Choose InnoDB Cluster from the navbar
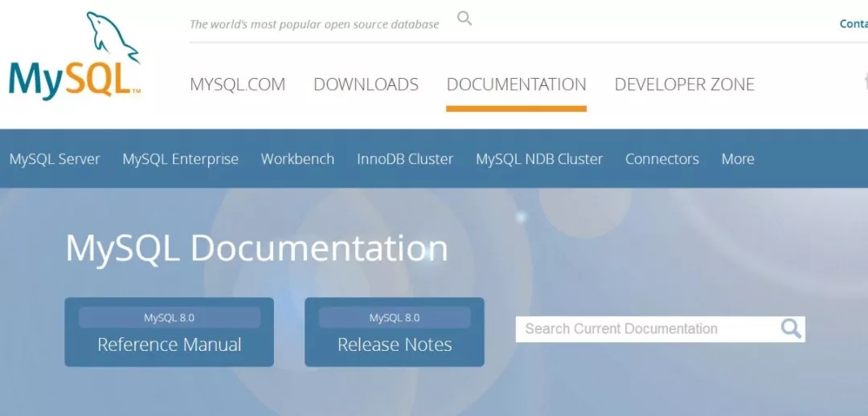Viewport: 868px width, 416px height. click(x=405, y=159)
